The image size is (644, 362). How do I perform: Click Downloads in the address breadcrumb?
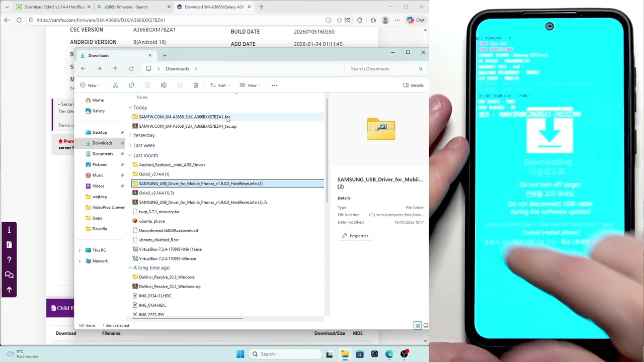click(x=178, y=69)
